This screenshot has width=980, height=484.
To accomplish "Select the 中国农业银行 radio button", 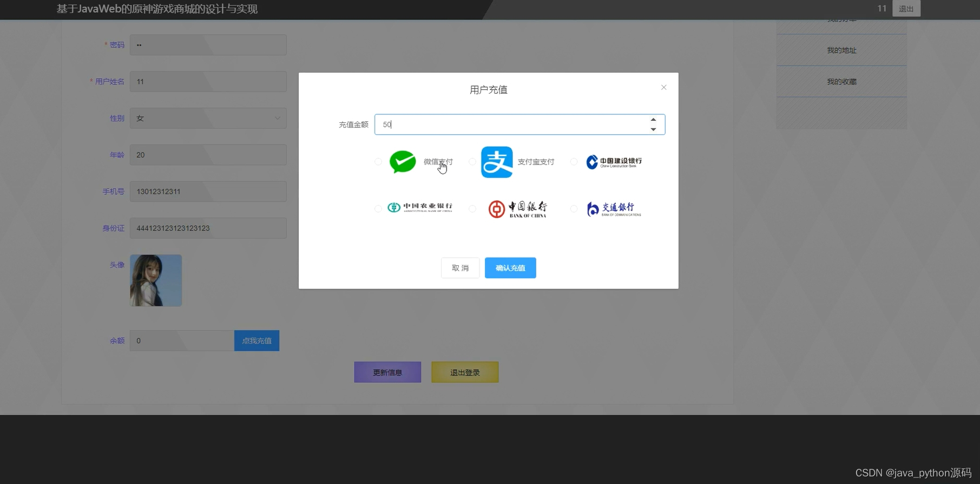I will (378, 208).
